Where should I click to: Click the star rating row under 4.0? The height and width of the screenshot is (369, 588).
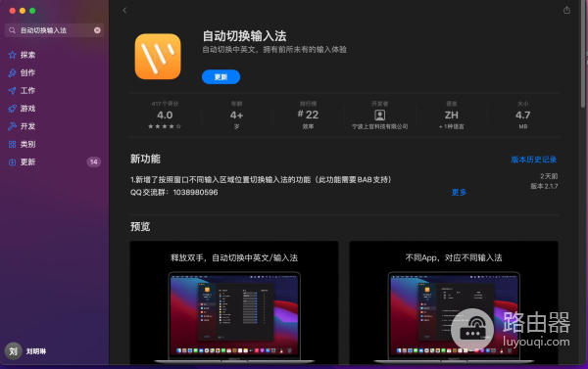(x=165, y=126)
